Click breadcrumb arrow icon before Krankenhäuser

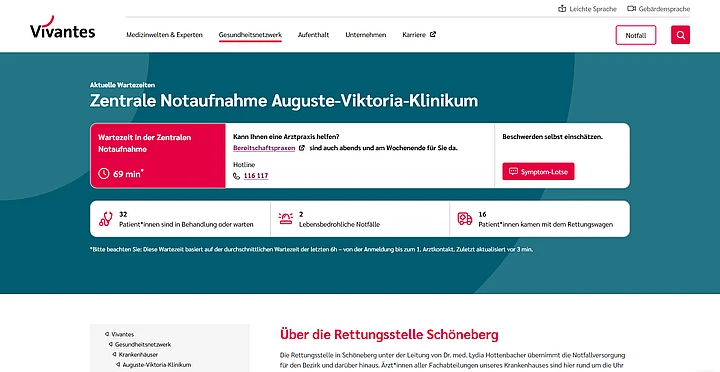pos(114,355)
